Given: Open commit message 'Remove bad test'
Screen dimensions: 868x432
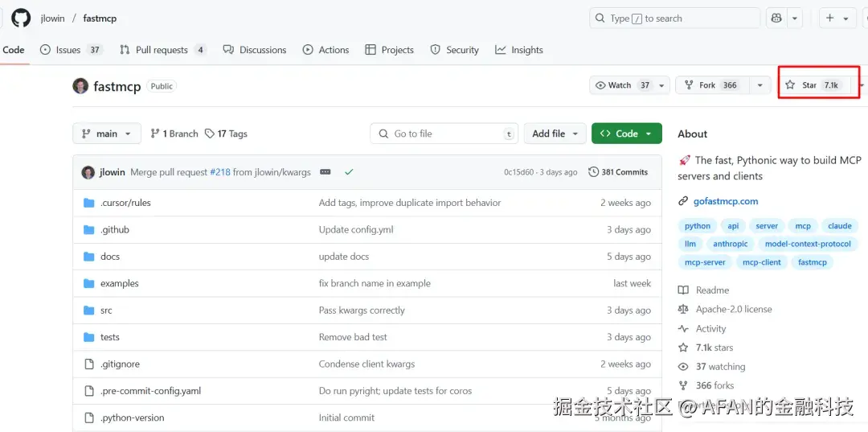Looking at the screenshot, I should [x=353, y=337].
